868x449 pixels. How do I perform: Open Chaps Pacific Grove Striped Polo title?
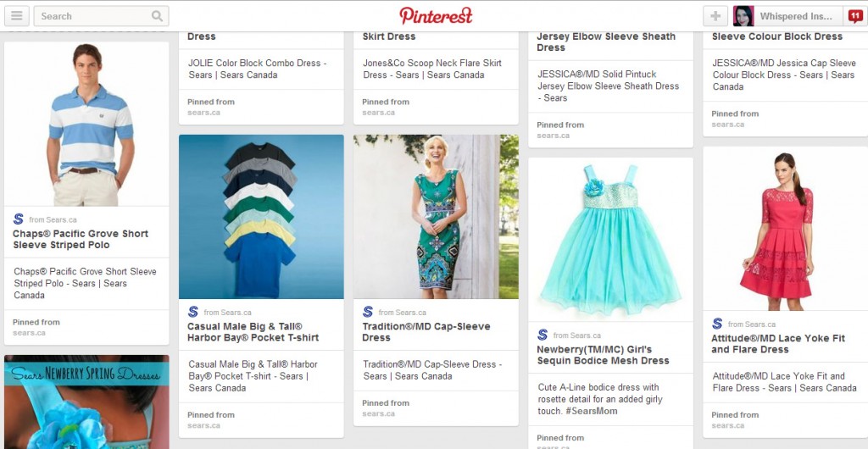coord(81,239)
